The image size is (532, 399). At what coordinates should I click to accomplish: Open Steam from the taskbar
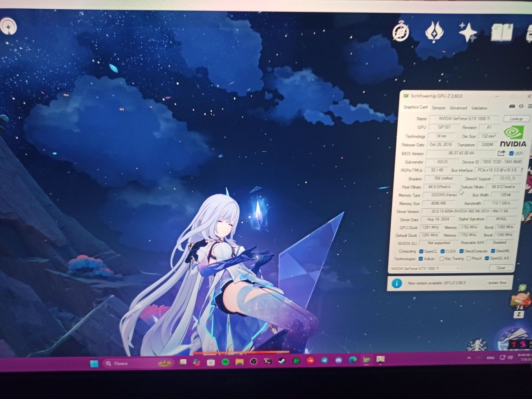[x=282, y=361]
